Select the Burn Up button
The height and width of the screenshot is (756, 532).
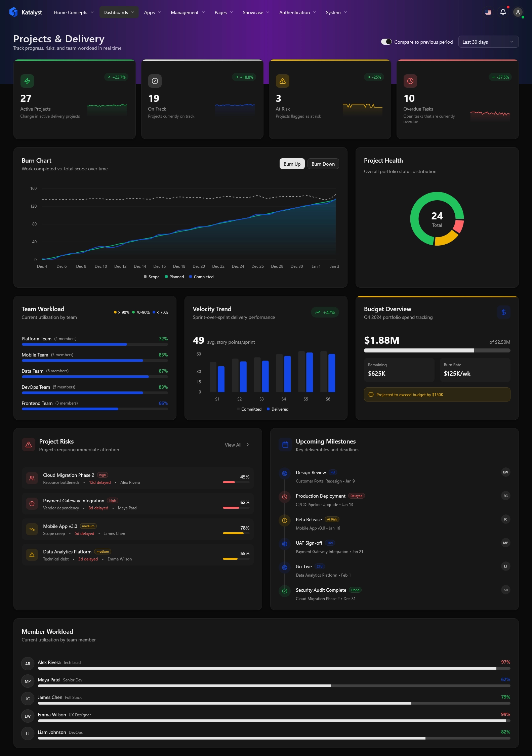coord(292,164)
